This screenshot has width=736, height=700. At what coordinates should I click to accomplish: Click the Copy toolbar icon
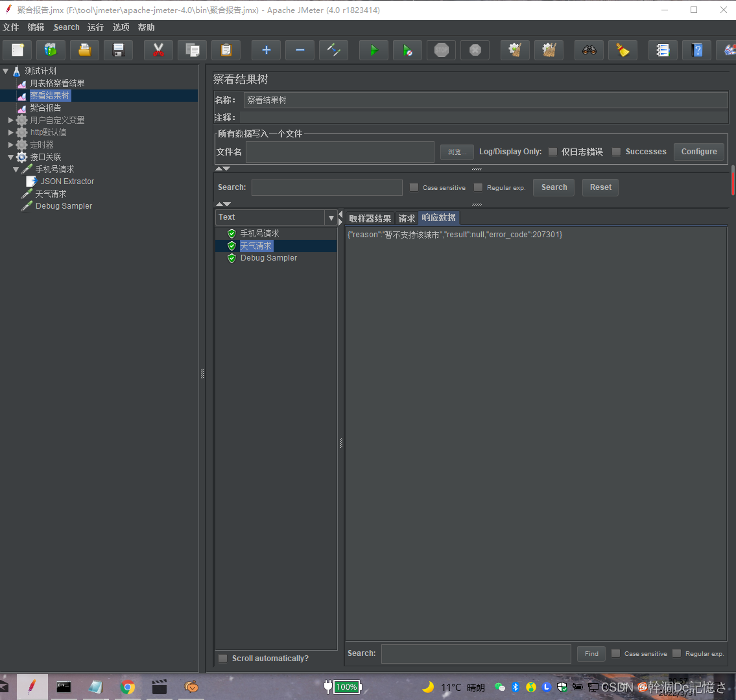[193, 50]
